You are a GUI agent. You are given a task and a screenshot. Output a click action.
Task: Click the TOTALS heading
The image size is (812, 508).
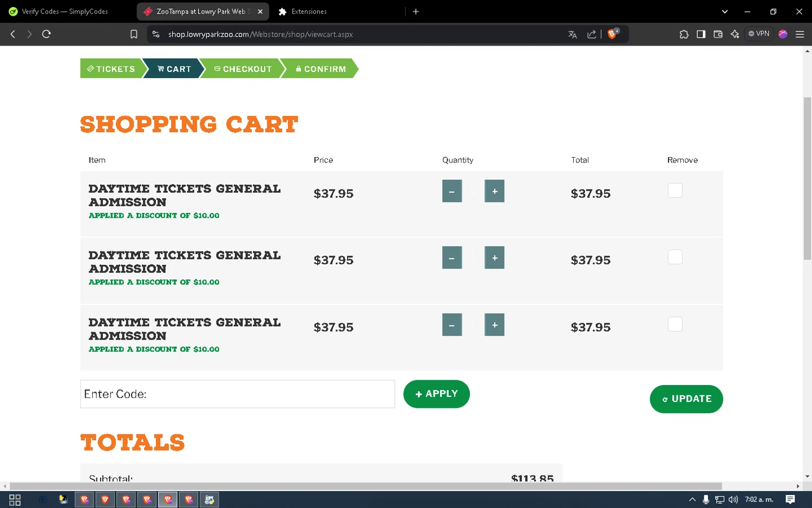click(x=133, y=442)
